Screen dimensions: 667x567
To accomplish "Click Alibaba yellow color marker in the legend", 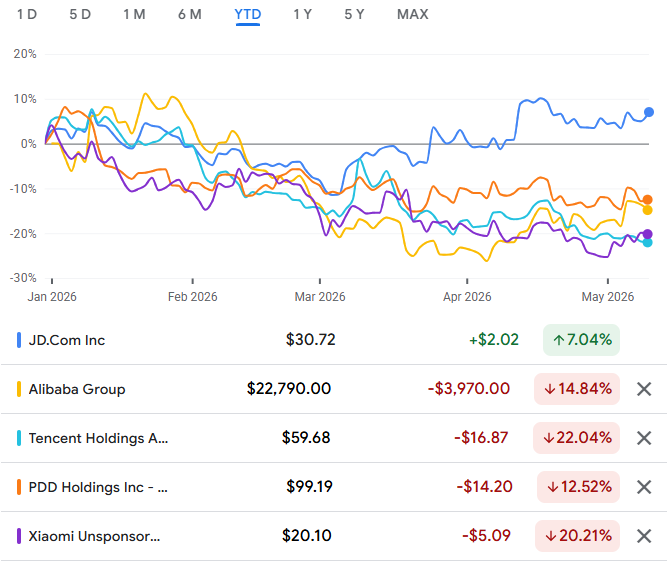I will [19, 389].
